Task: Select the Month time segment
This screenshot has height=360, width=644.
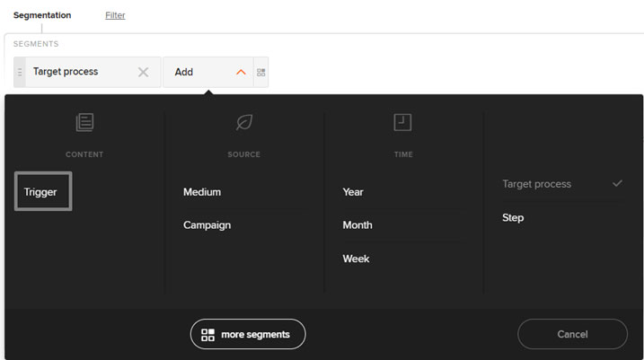Action: point(357,225)
